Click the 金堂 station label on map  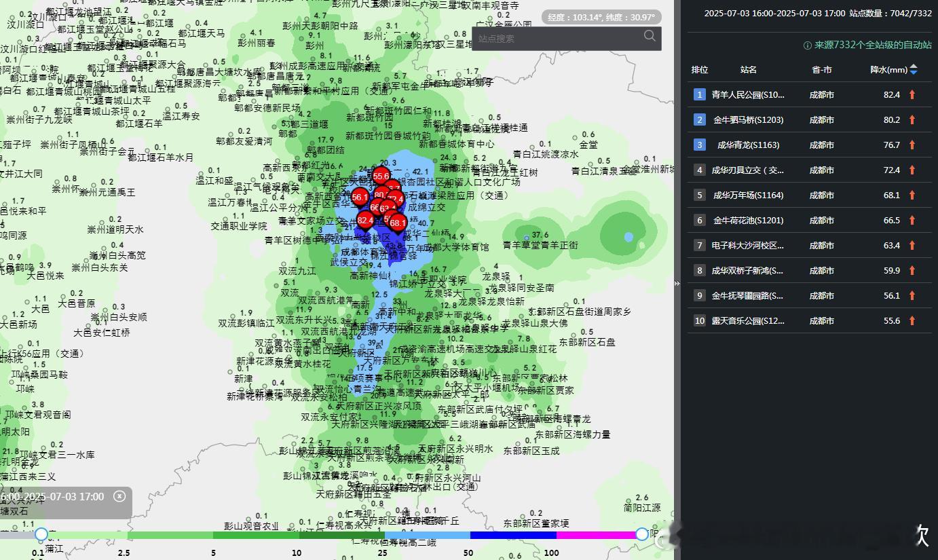click(588, 145)
